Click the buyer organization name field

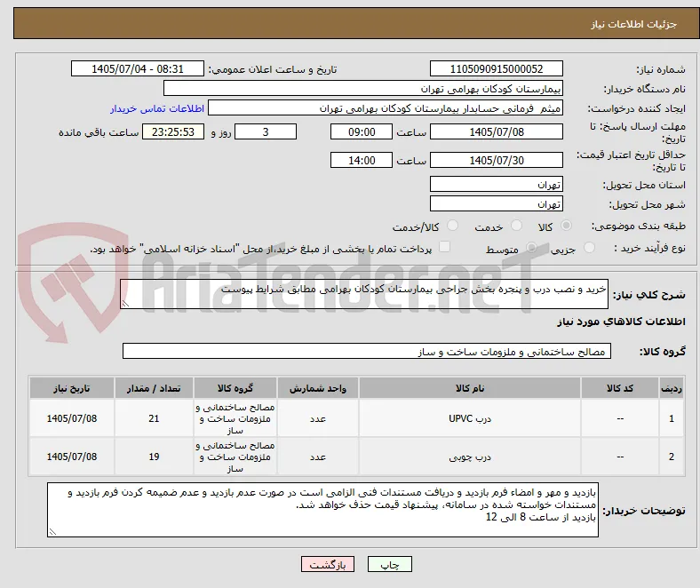coord(363,89)
